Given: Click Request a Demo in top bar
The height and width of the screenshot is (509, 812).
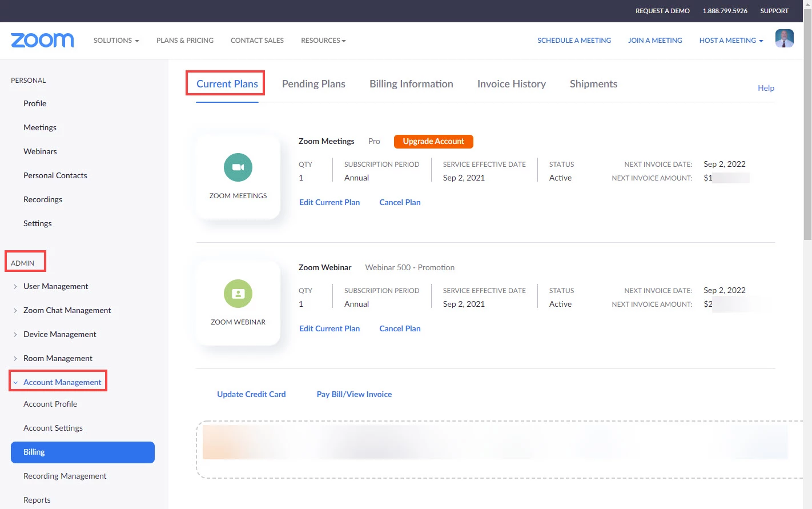Looking at the screenshot, I should pyautogui.click(x=662, y=11).
